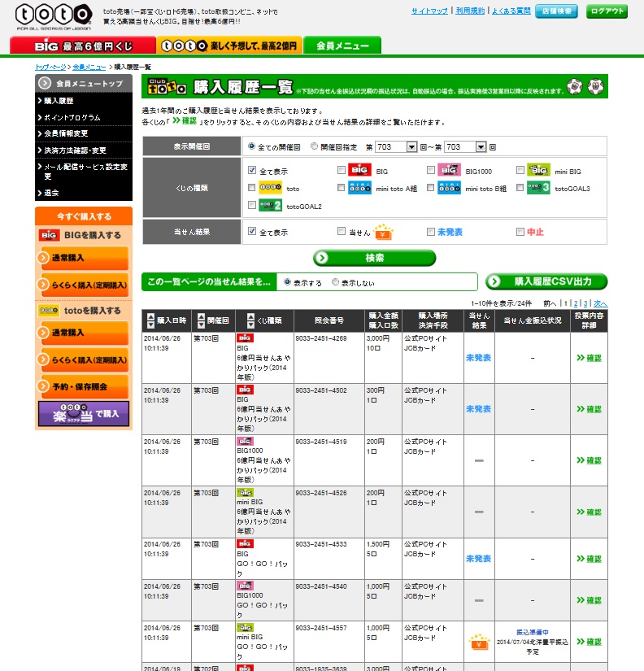Click the BIG1000 pink logo in filter

[x=449, y=170]
